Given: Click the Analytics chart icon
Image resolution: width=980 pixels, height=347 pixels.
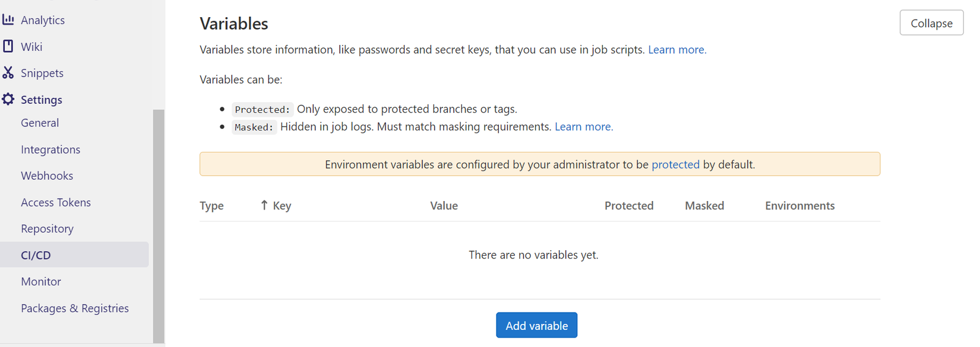Looking at the screenshot, I should (x=8, y=20).
